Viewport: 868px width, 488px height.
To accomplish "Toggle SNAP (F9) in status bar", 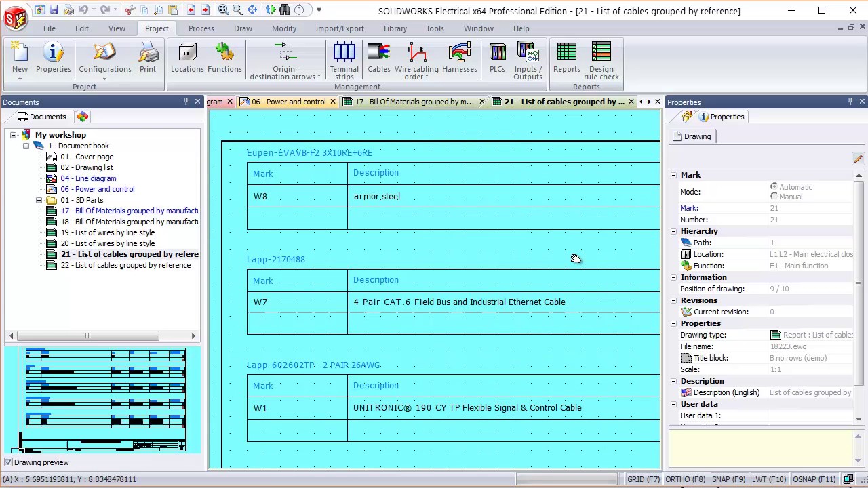I will [x=728, y=479].
